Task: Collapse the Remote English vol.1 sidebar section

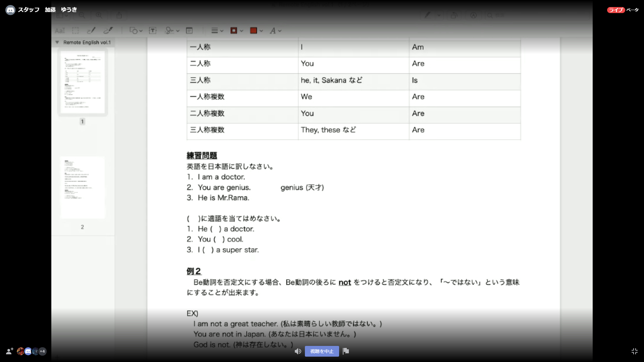Action: [57, 42]
